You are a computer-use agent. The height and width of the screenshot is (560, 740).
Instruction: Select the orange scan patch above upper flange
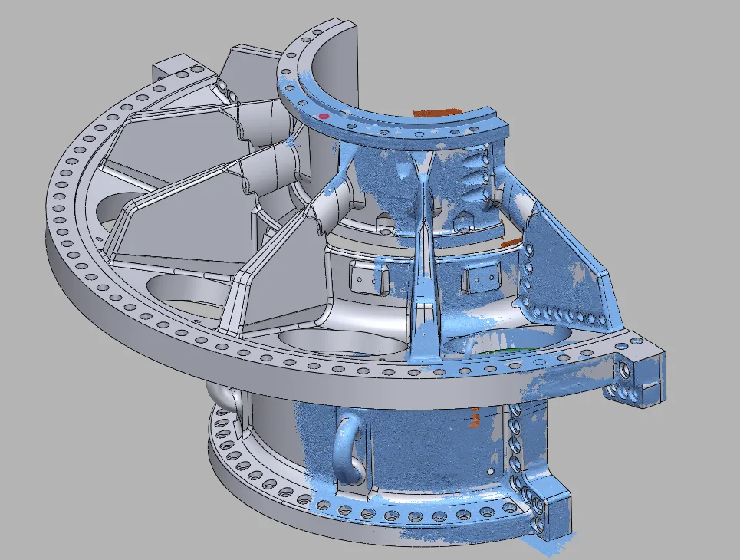[x=437, y=112]
